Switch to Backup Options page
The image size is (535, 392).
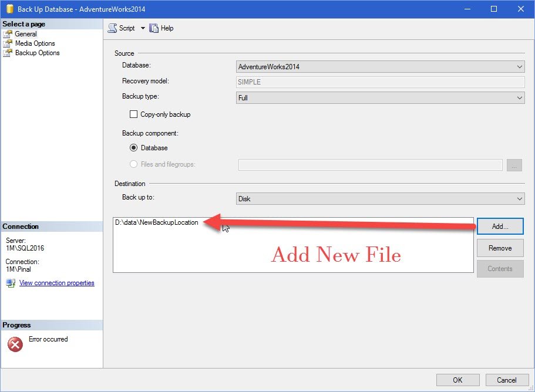pyautogui.click(x=38, y=53)
